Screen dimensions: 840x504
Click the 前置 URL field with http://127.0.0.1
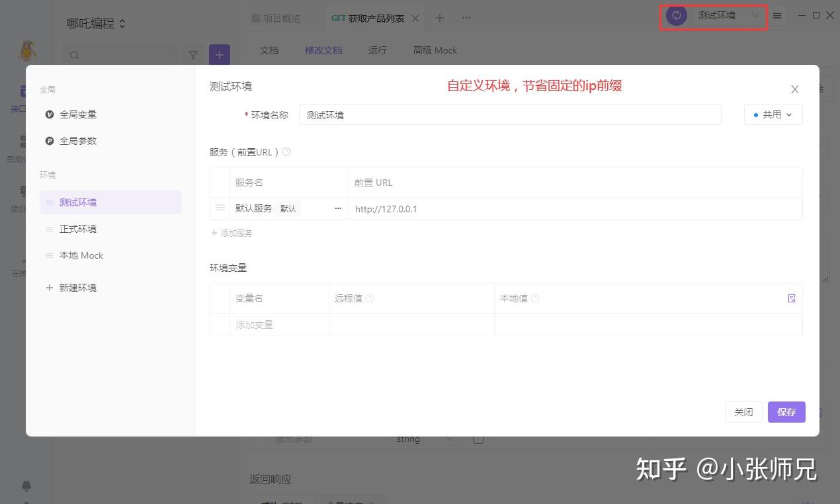tap(575, 208)
